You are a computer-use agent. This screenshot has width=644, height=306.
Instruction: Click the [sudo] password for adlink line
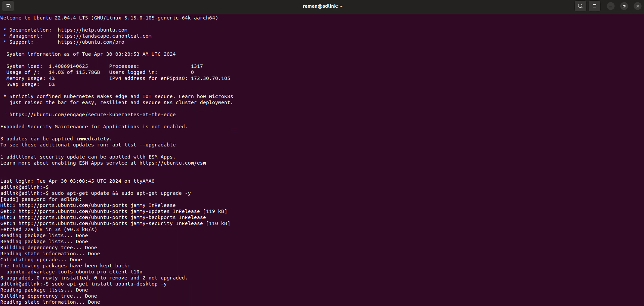point(41,199)
